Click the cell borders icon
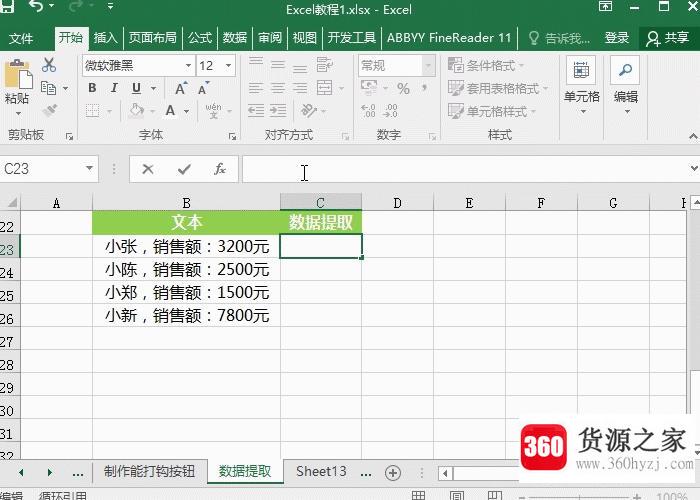Screen dimensions: 700x500 [92, 110]
